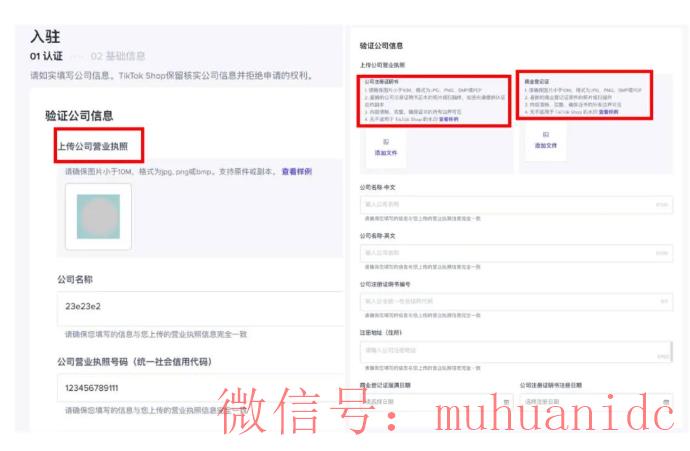
Task: Open the 商业登记证届满日期 date picker
Action: [430, 401]
